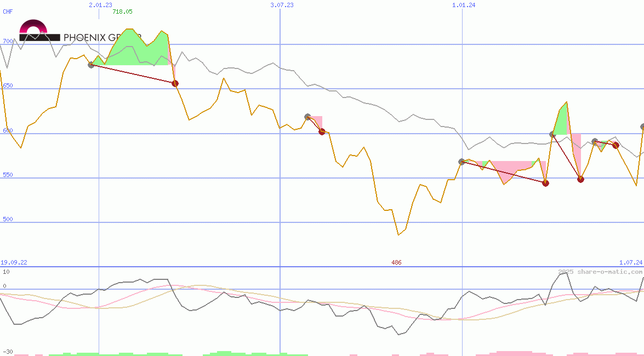Click red exit marker ending the first green area

click(x=175, y=83)
